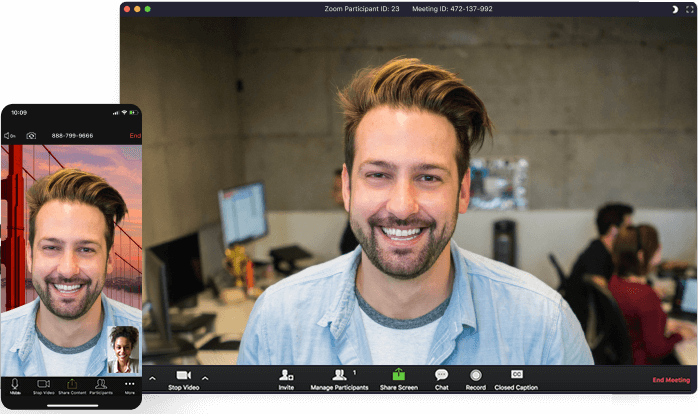The height and width of the screenshot is (414, 698).
Task: Switch camera on the phone app
Action: [31, 135]
